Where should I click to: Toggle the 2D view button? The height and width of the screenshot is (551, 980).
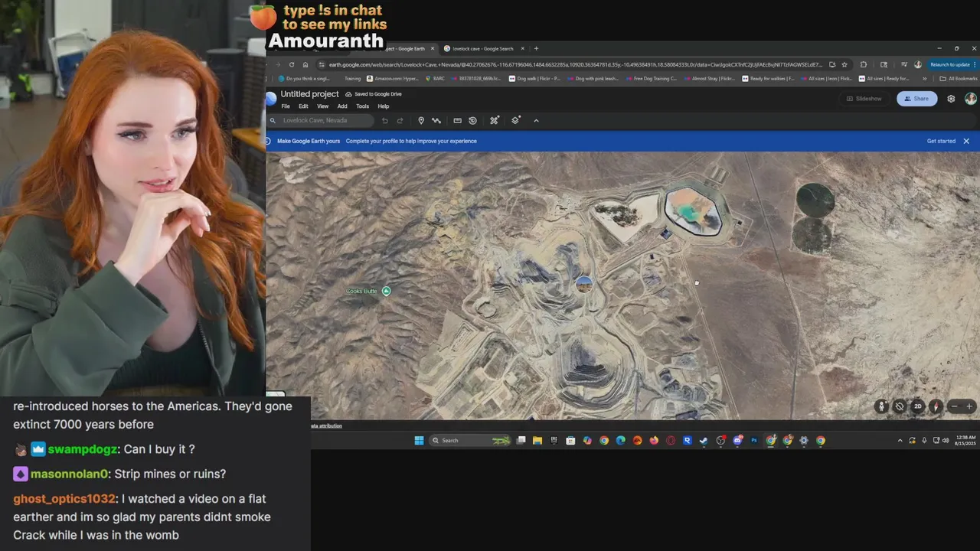pyautogui.click(x=918, y=406)
